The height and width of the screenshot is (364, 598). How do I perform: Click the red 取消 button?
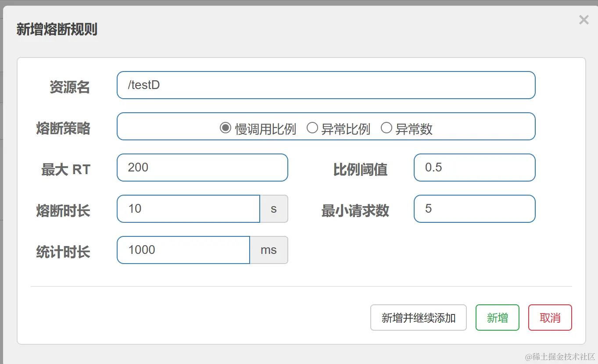click(550, 318)
